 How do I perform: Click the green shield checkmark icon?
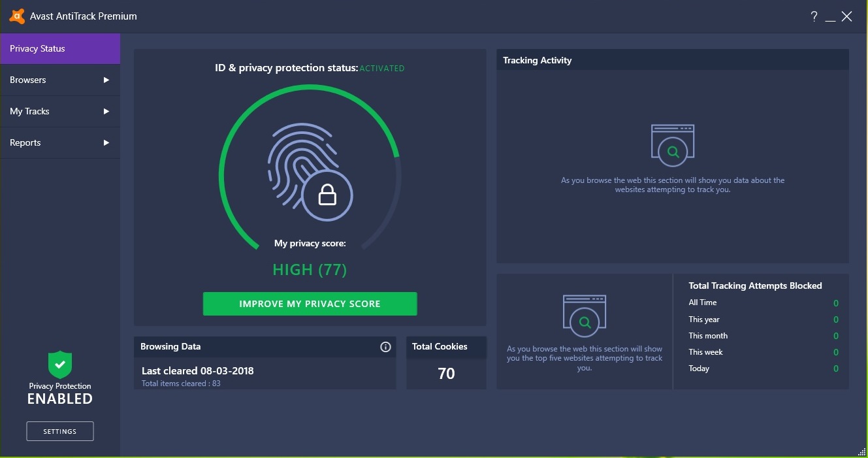pos(60,365)
